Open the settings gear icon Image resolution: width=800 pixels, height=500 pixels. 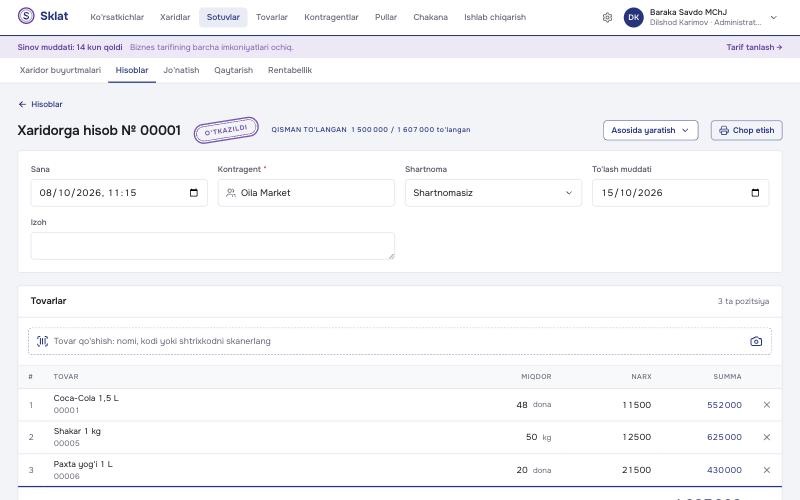[607, 17]
